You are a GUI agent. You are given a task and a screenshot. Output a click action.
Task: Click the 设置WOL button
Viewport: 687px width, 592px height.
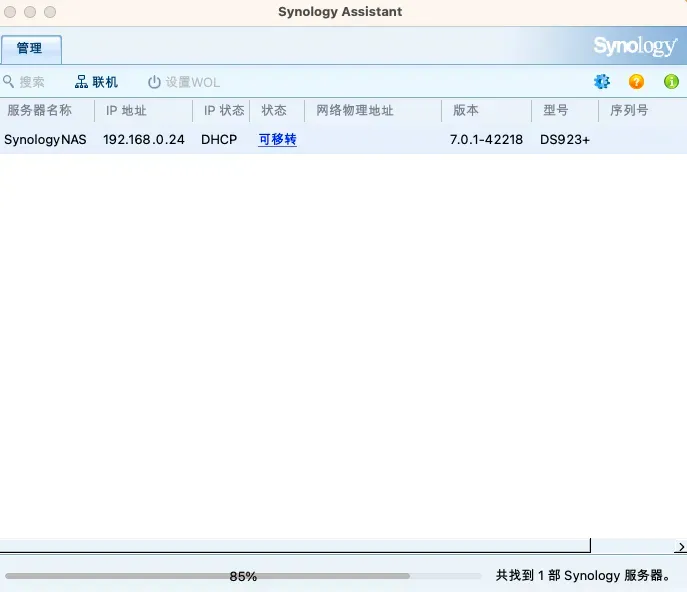(x=184, y=82)
